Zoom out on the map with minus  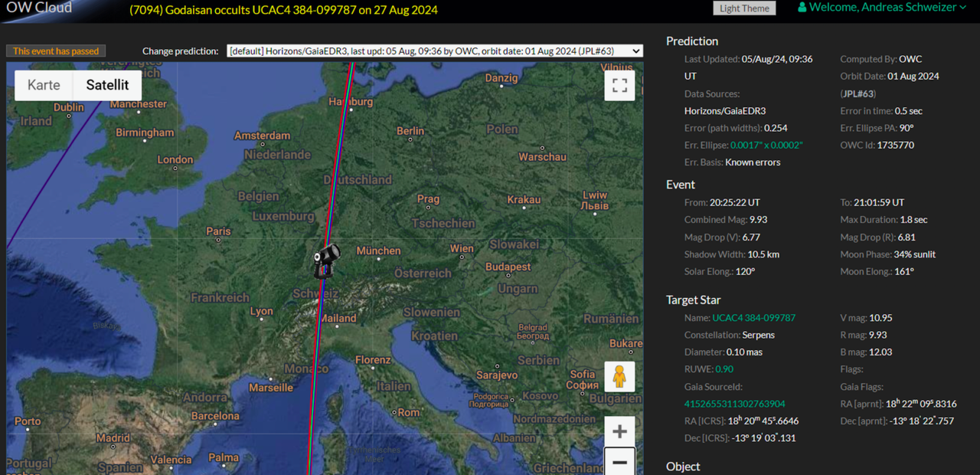[619, 461]
